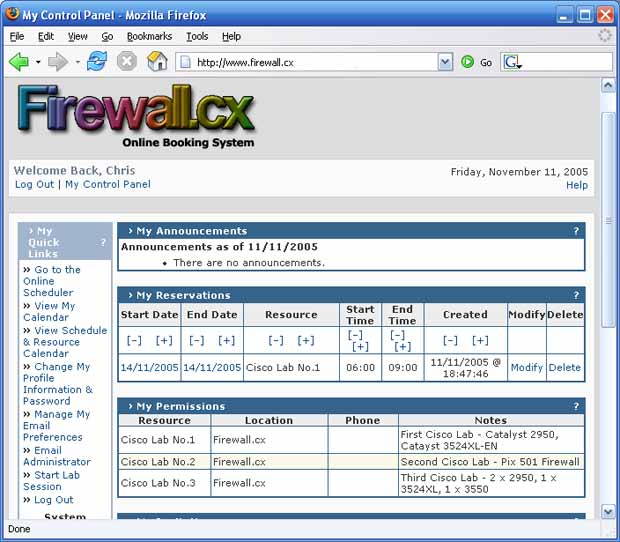Click the gray Forward arrow button

pyautogui.click(x=58, y=62)
